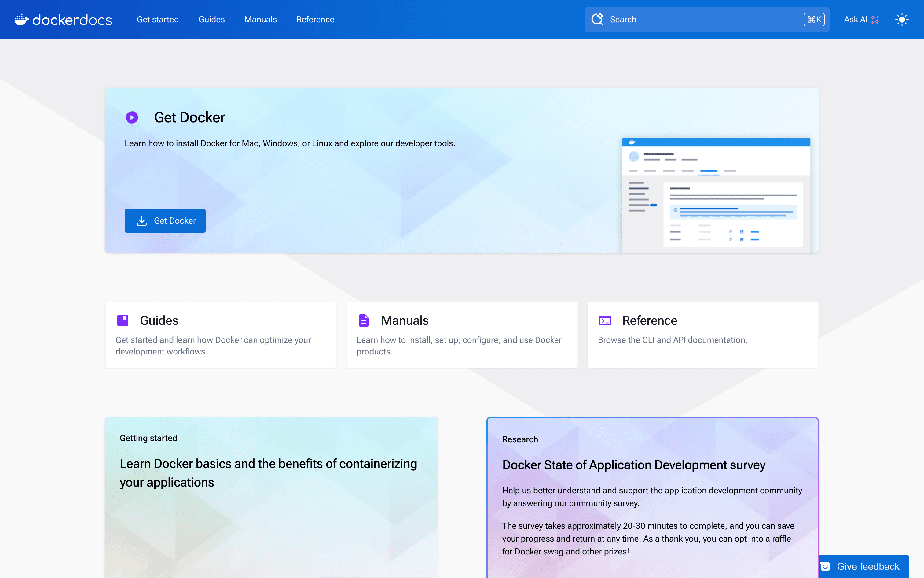Screen dimensions: 924x578
Task: Click 'Browse the CLI and API documentation.' text
Action: click(x=673, y=340)
